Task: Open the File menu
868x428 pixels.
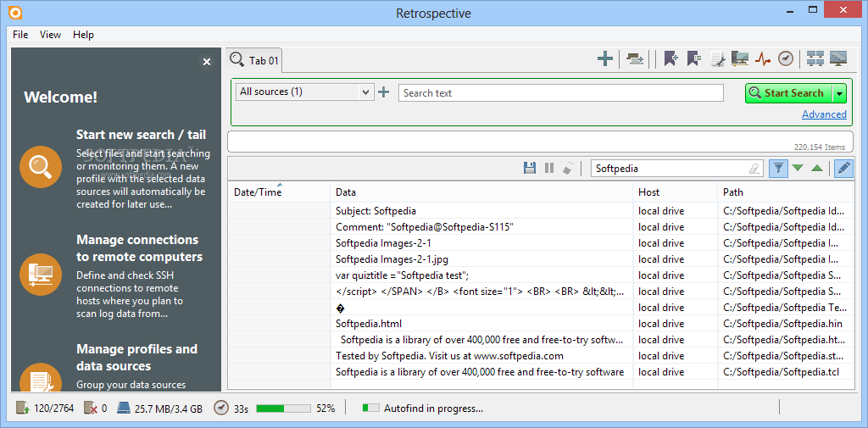Action: (20, 35)
